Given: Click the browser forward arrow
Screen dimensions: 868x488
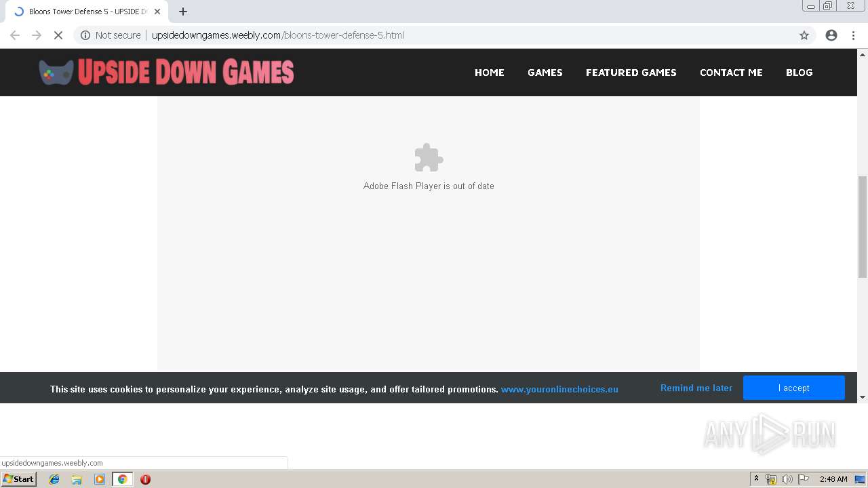Looking at the screenshot, I should point(37,35).
